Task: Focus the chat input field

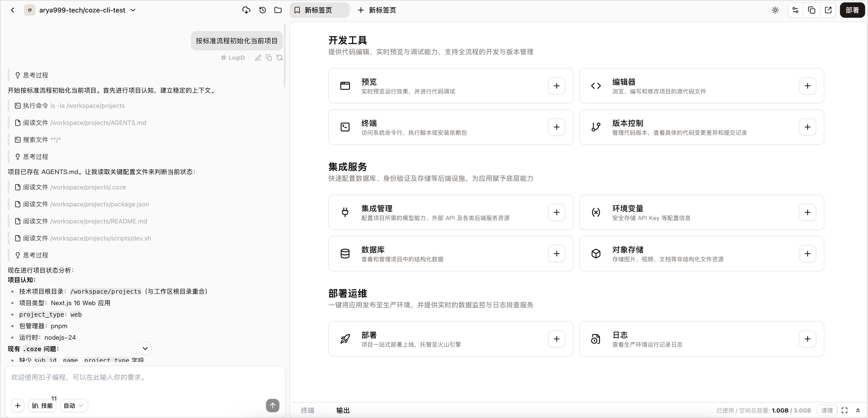Action: point(145,381)
